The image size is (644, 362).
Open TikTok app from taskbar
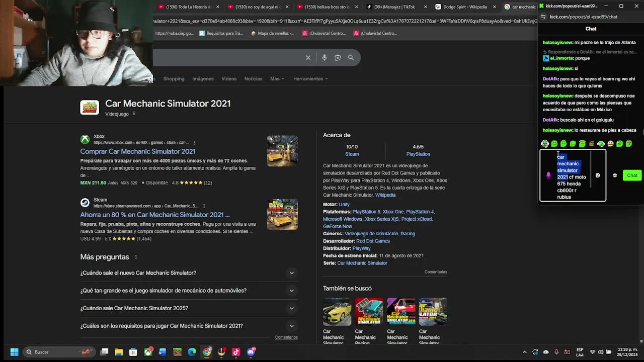coord(236,352)
